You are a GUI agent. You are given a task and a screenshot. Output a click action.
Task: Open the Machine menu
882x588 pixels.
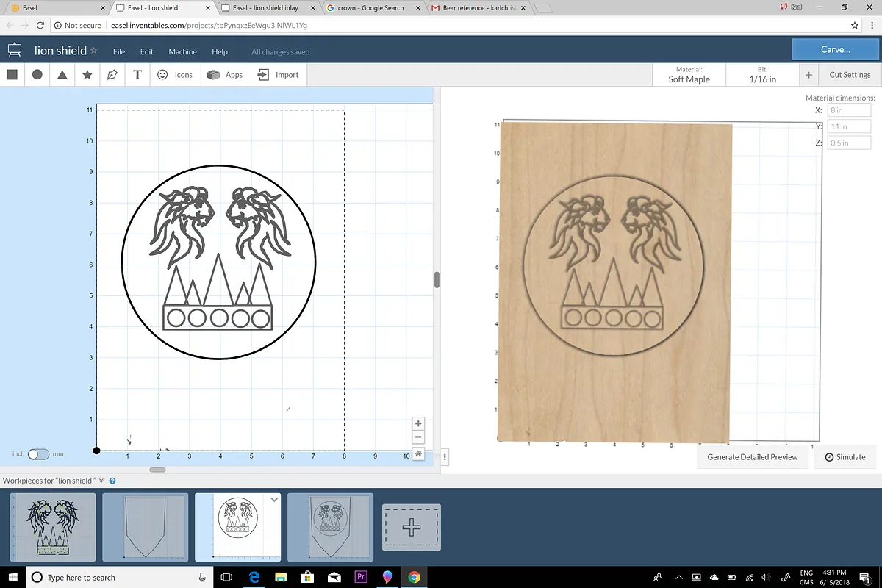point(182,52)
